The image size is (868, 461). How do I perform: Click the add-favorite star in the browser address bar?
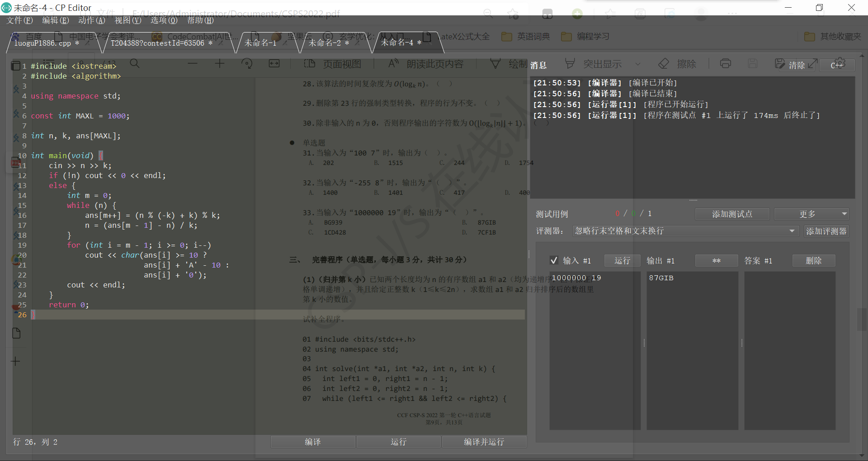(x=513, y=14)
